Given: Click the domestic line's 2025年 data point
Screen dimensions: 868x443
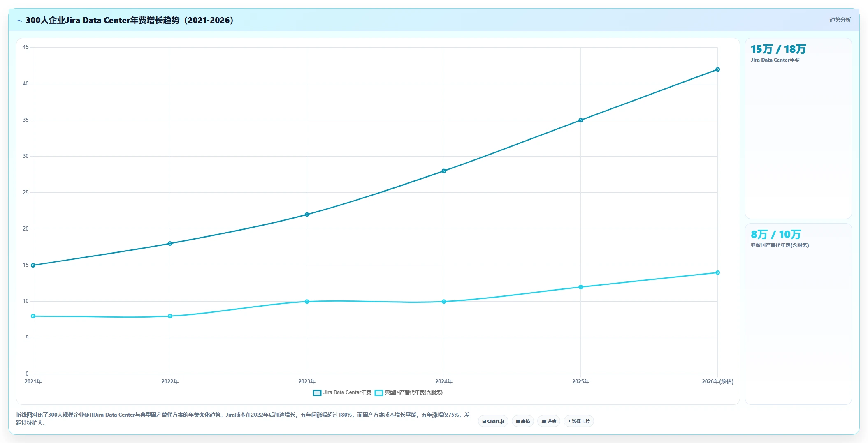Looking at the screenshot, I should [581, 287].
